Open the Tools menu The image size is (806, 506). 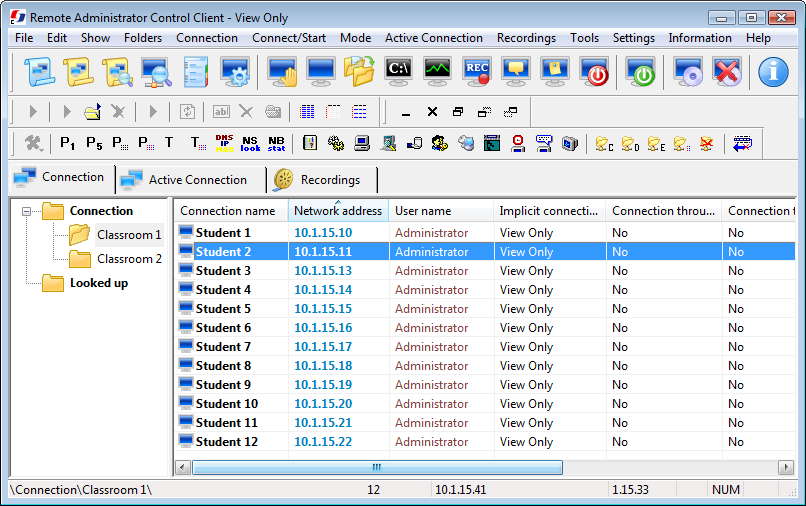coord(584,38)
